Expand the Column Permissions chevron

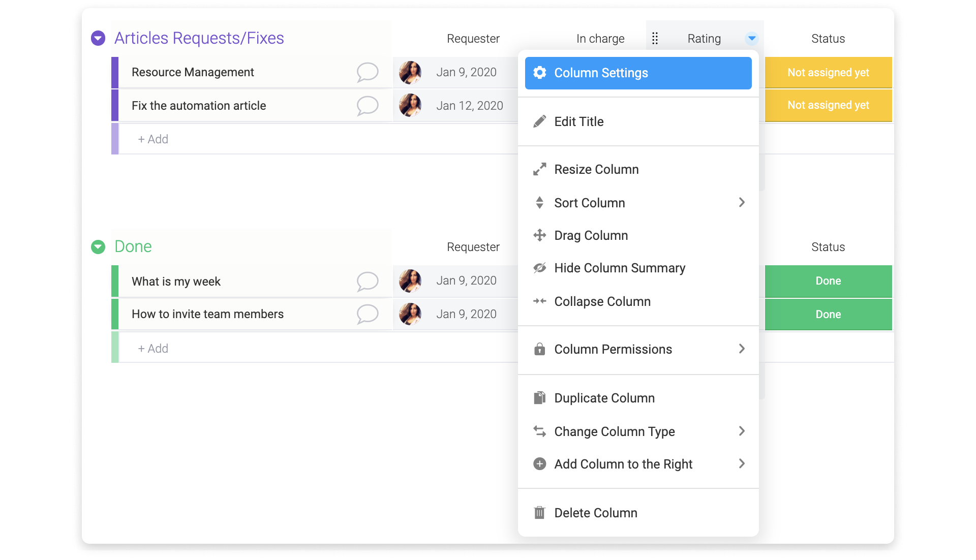pos(742,349)
